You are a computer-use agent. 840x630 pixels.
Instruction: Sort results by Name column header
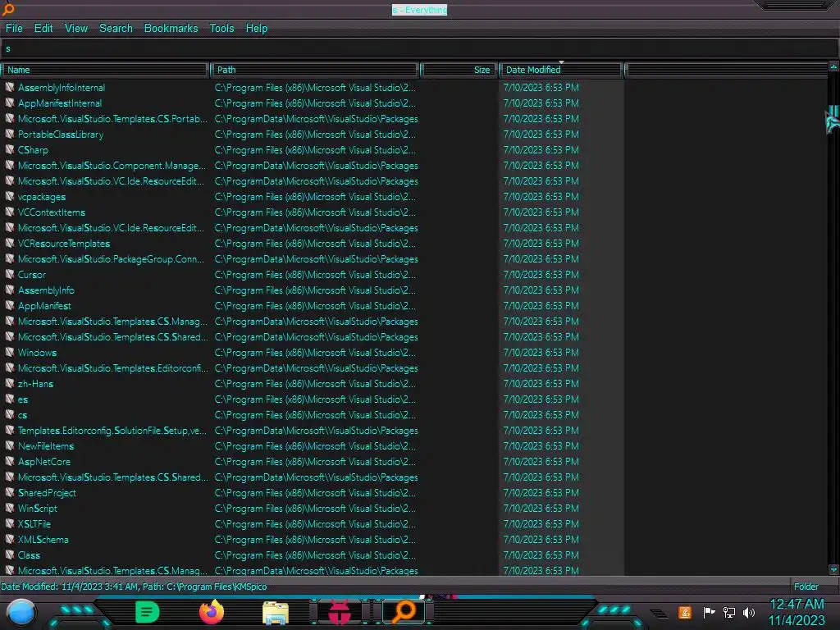point(106,70)
